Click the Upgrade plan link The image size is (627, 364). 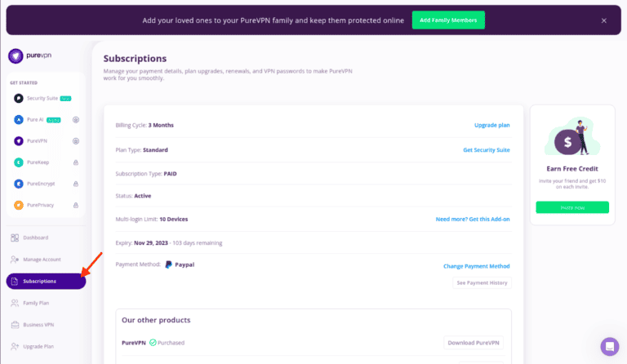[491, 125]
